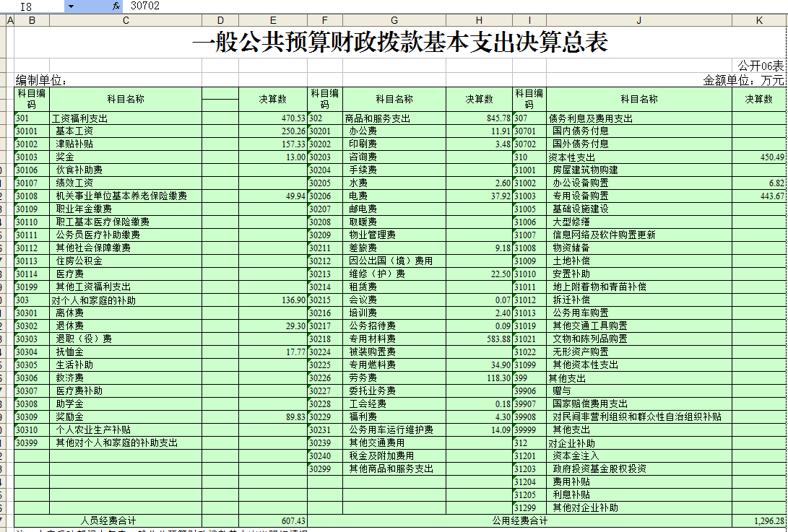Select column C header

(126, 20)
